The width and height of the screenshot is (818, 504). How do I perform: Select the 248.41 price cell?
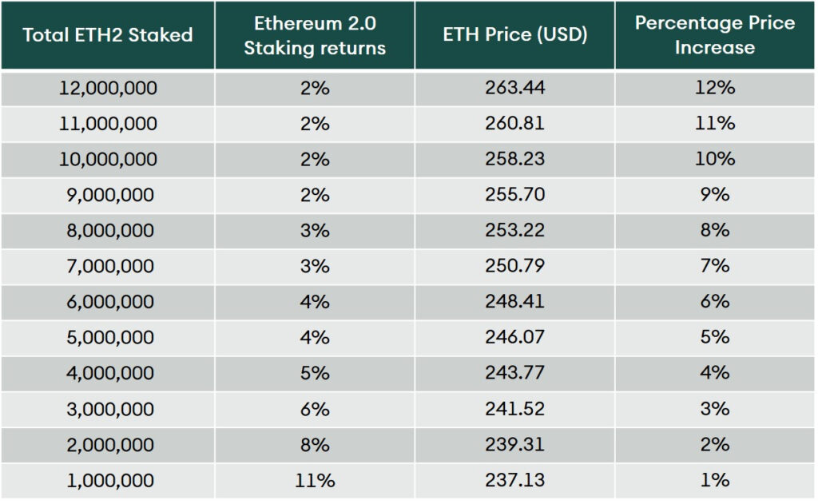(x=514, y=302)
